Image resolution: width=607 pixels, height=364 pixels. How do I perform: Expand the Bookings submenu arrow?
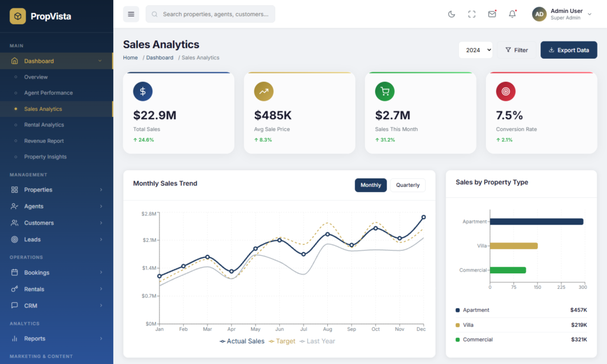point(101,273)
